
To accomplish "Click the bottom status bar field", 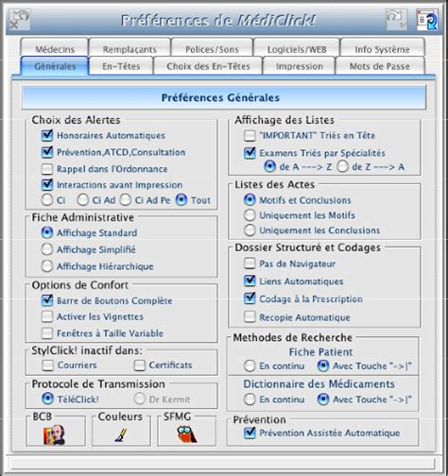I will click(223, 464).
